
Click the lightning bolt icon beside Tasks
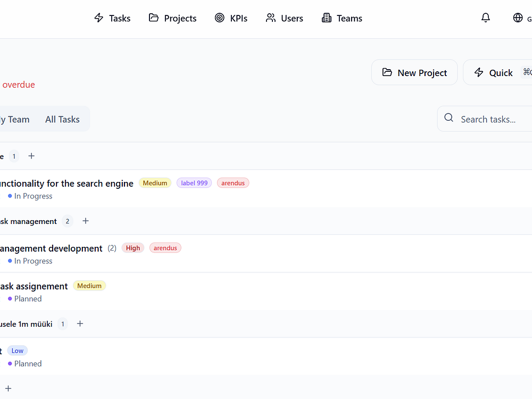pos(99,18)
